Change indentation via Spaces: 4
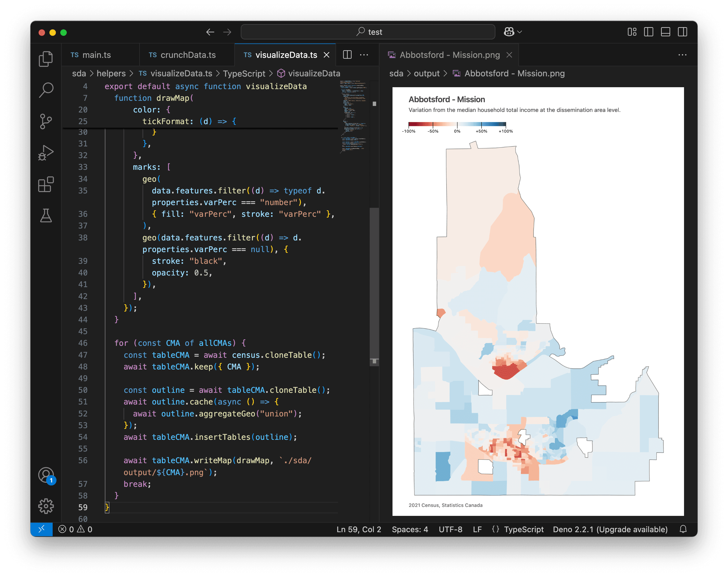Image resolution: width=728 pixels, height=577 pixels. 410,529
